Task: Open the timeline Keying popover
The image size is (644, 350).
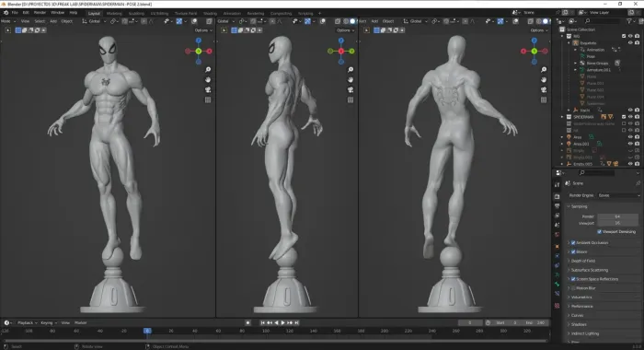Action: pos(49,323)
